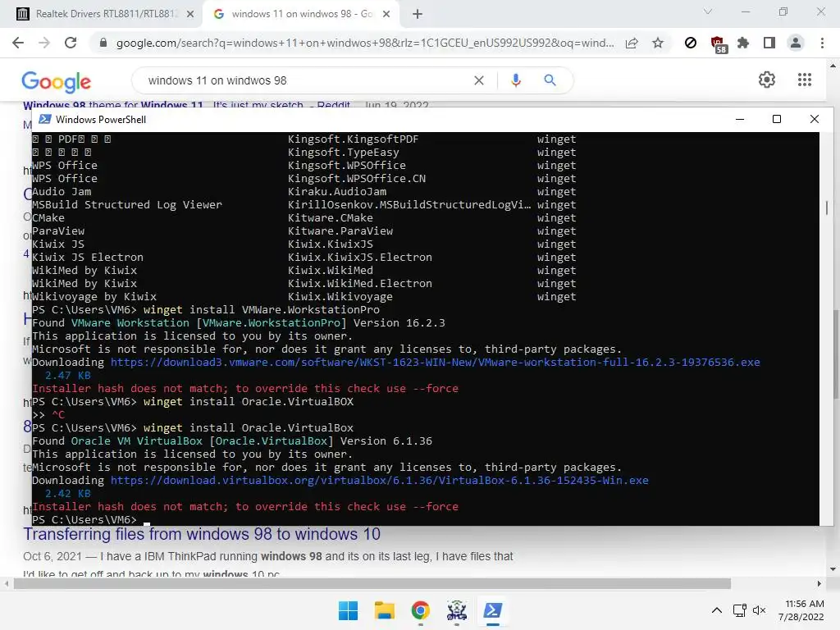Open the tab search dropdown chevron
Screen dimensions: 840x630
(708, 11)
